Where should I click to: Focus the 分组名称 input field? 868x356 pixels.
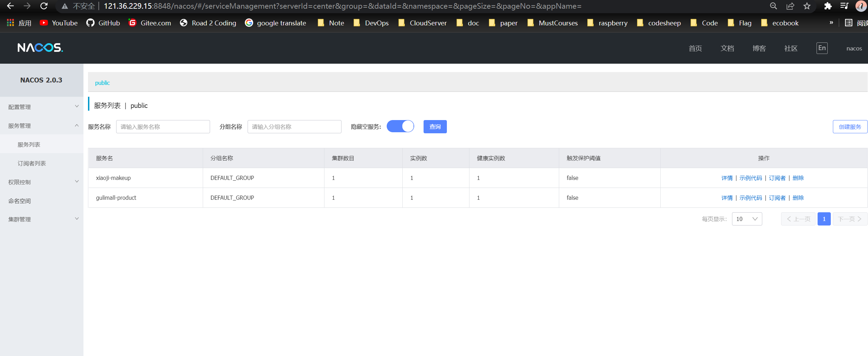coord(295,127)
